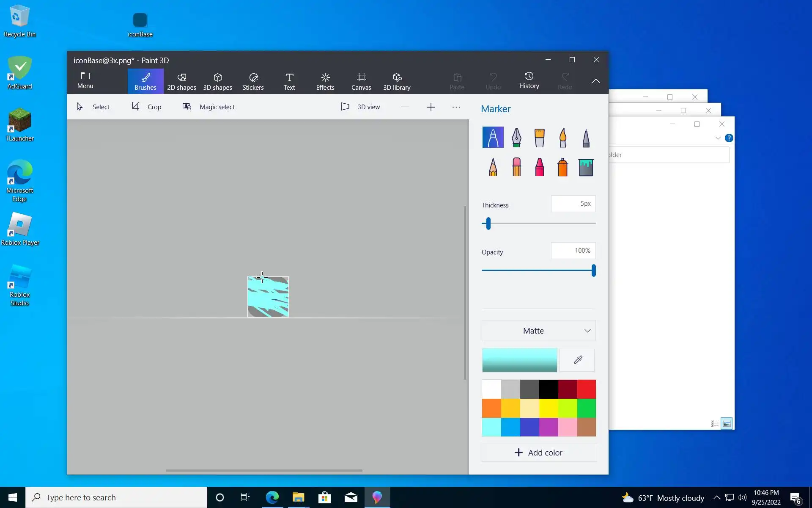Select the Watercolor brush

pyautogui.click(x=562, y=137)
